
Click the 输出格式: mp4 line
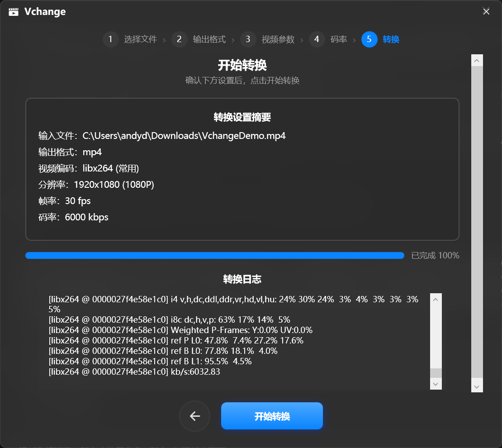click(70, 152)
